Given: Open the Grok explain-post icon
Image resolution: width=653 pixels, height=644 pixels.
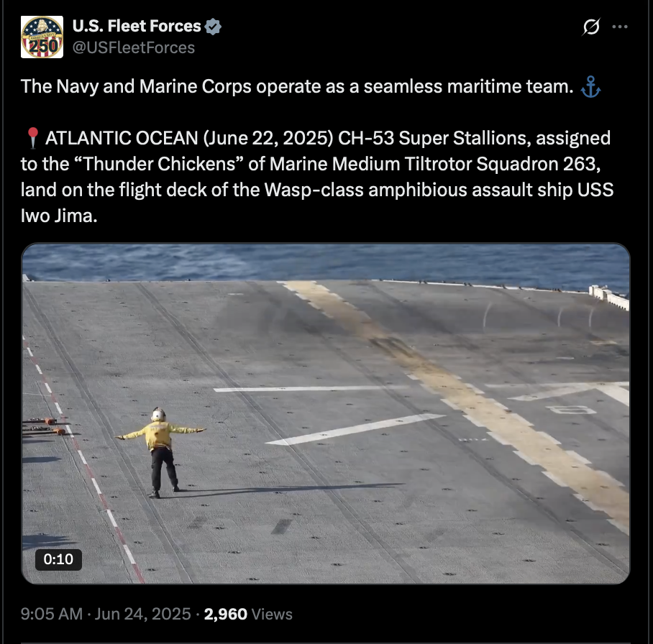Looking at the screenshot, I should pyautogui.click(x=591, y=27).
